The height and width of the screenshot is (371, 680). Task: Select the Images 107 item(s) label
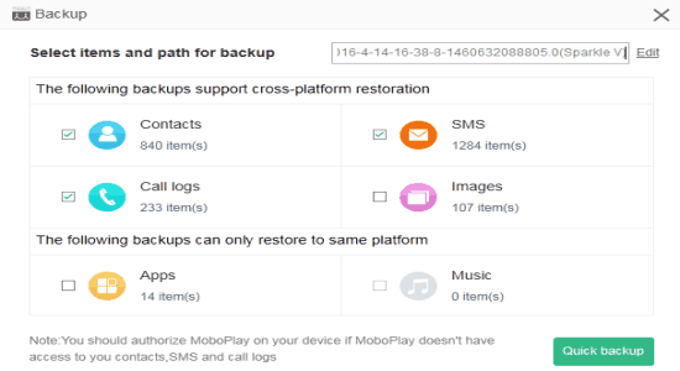click(485, 207)
